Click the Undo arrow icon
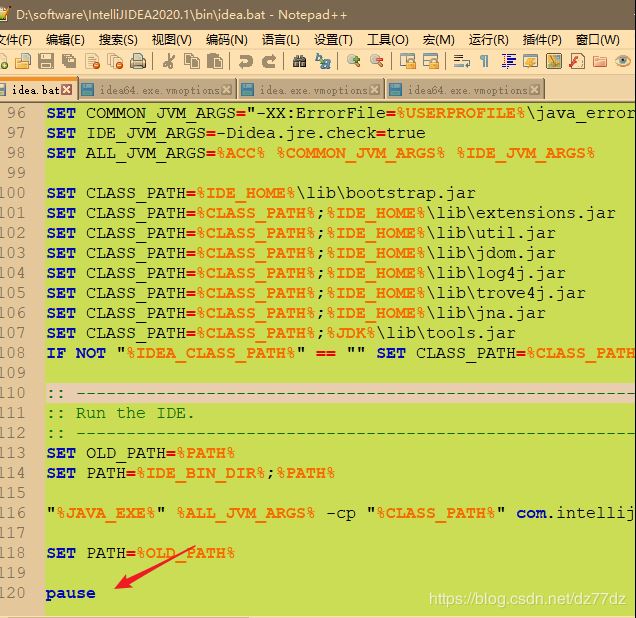The image size is (636, 618). [x=245, y=62]
